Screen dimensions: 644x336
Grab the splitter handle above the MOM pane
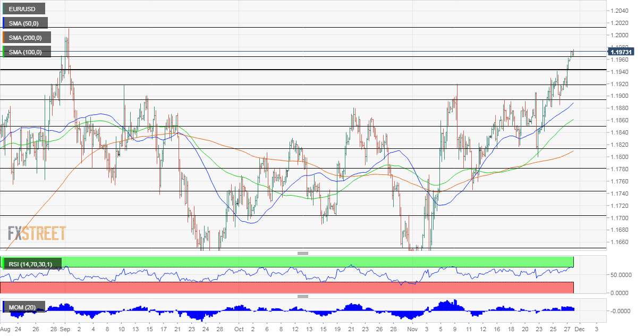click(303, 296)
